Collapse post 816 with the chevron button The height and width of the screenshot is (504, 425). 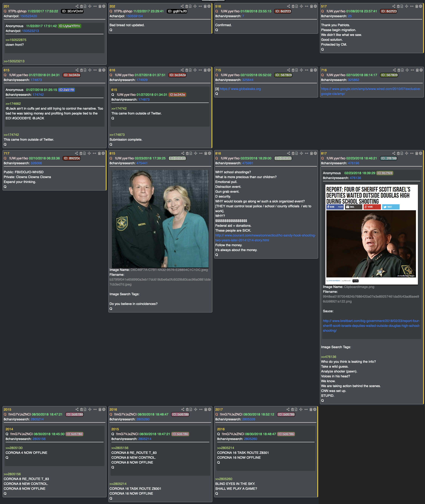click(x=315, y=153)
